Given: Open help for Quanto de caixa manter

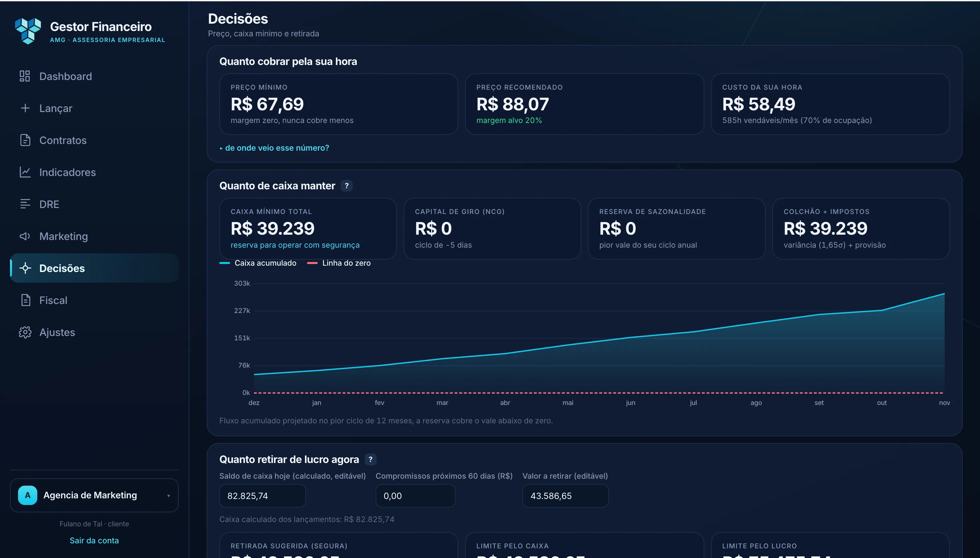Looking at the screenshot, I should [346, 185].
